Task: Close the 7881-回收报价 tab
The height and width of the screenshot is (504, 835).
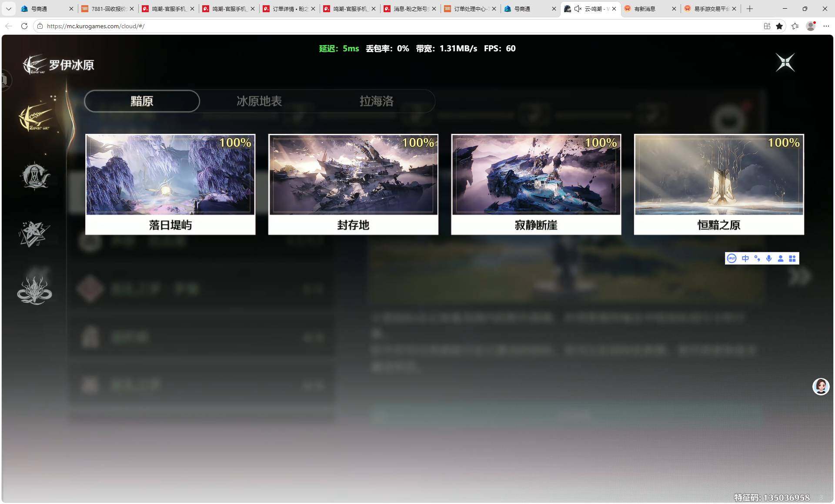Action: tap(132, 9)
